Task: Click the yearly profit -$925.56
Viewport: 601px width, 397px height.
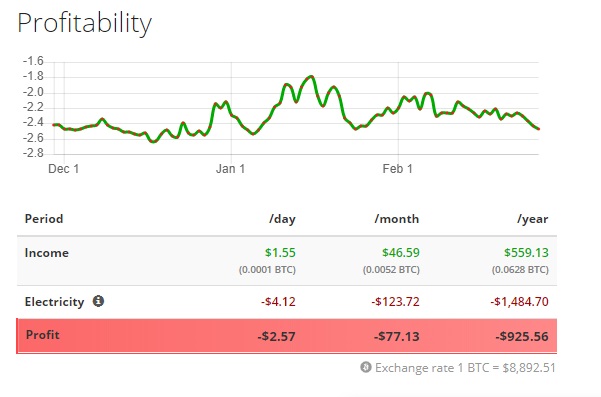Action: click(522, 336)
